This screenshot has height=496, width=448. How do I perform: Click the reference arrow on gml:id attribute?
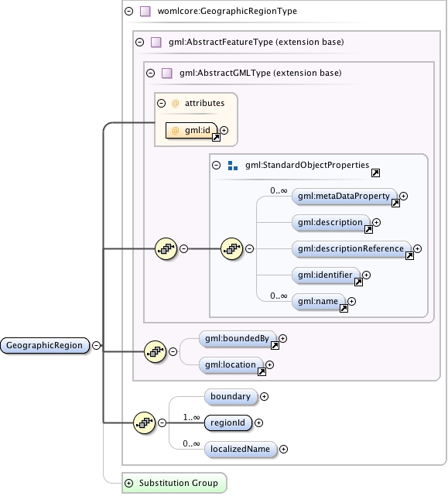pos(216,137)
